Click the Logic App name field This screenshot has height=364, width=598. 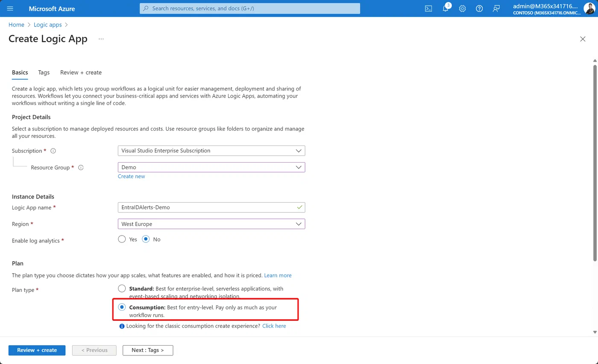(211, 207)
